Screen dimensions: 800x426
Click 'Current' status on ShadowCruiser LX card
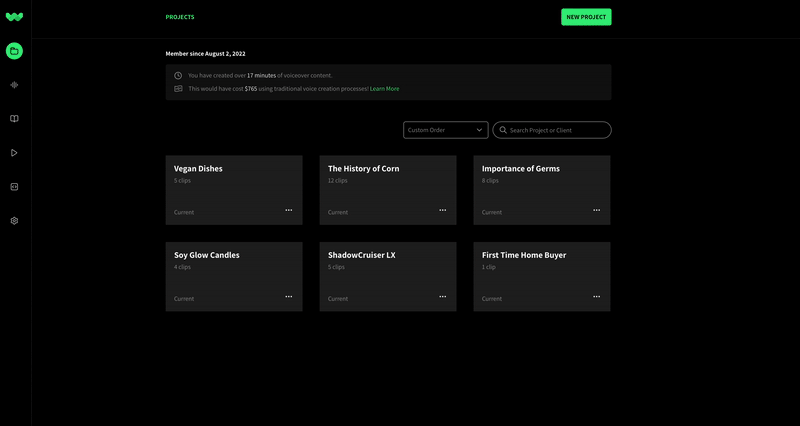[x=338, y=298]
